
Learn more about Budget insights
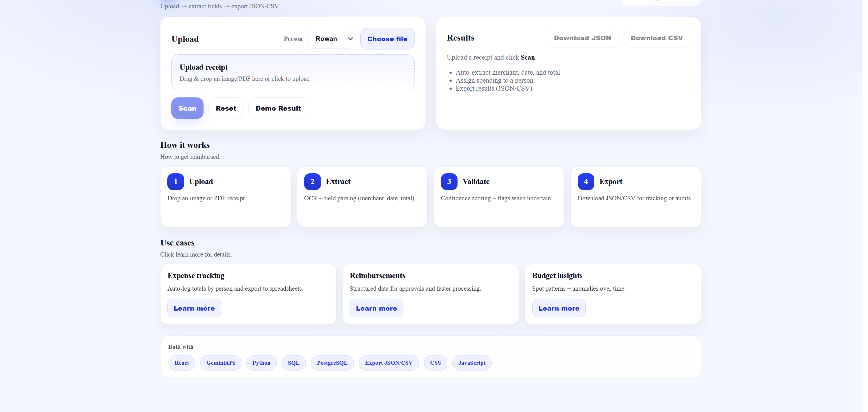click(558, 308)
